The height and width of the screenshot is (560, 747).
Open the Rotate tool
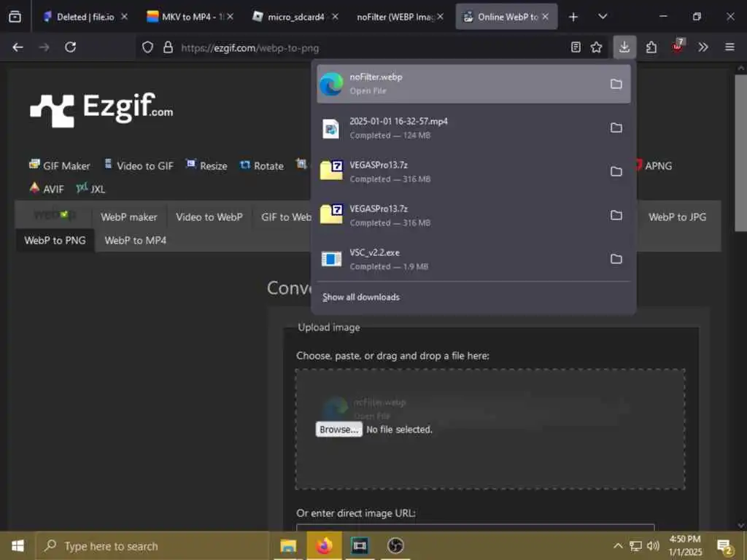point(262,166)
